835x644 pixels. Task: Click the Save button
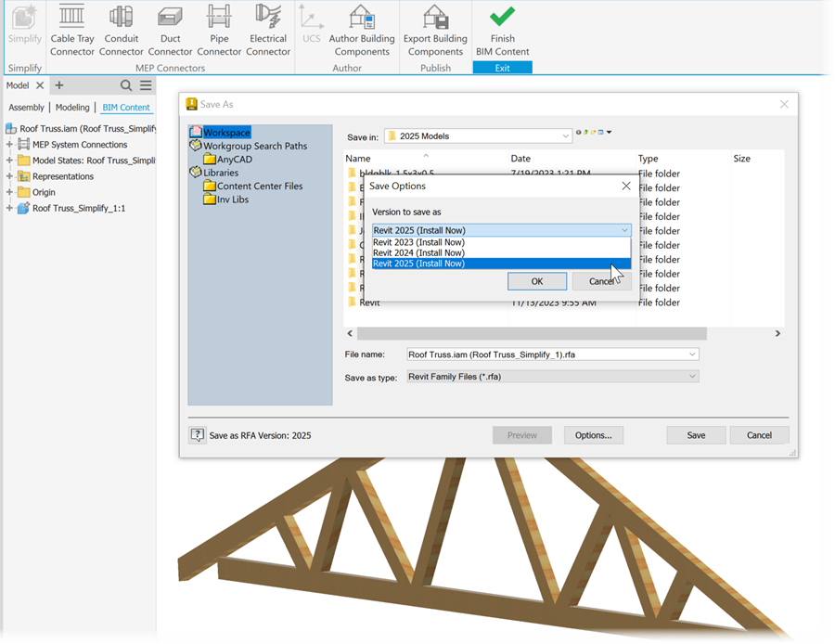[696, 435]
